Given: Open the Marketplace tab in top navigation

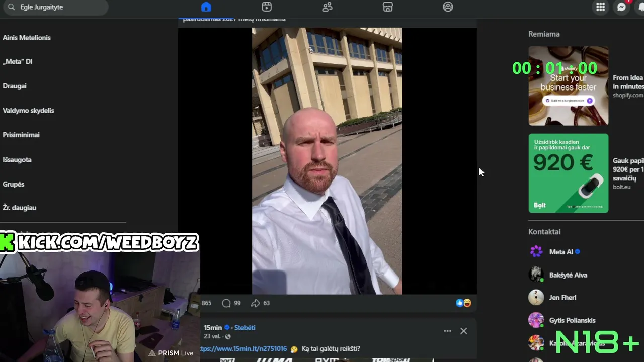Looking at the screenshot, I should [387, 7].
